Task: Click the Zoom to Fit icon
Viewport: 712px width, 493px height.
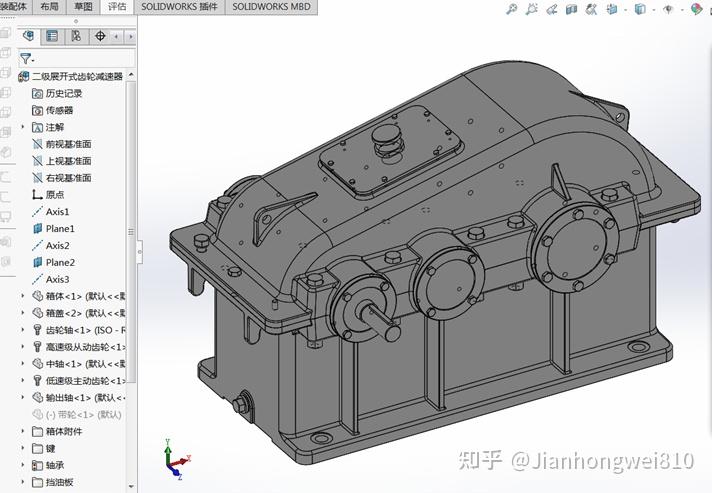Action: (512, 9)
